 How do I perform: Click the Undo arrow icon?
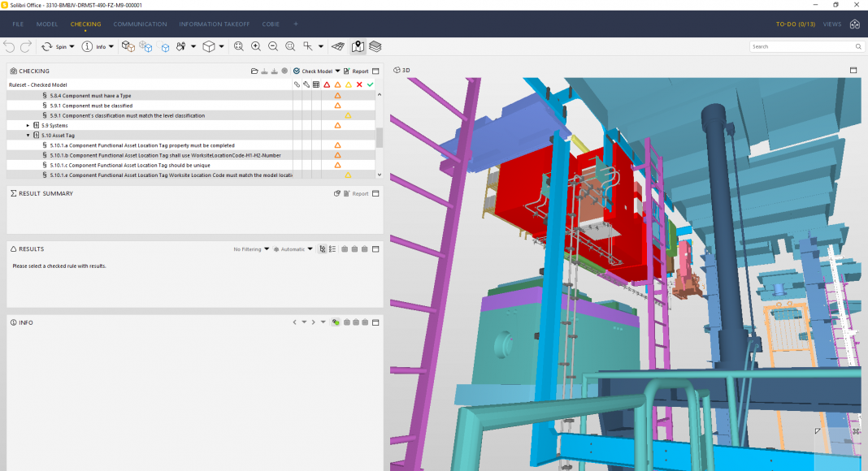[9, 47]
